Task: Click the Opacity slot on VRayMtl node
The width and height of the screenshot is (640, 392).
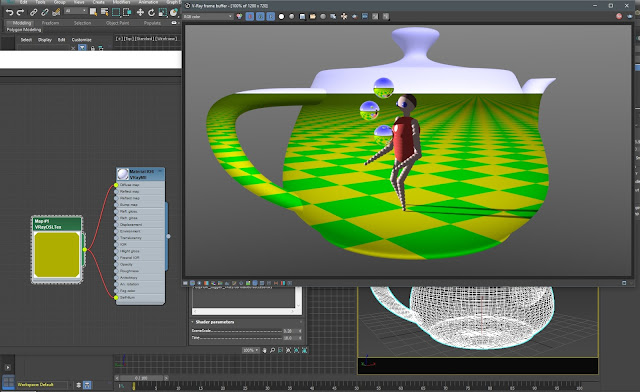Action: 140,265
